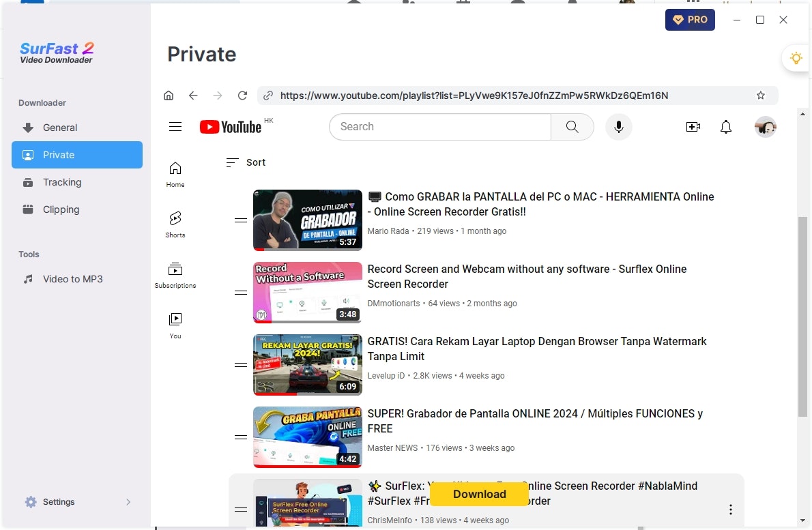
Task: Click the yellow Download button
Action: (x=480, y=494)
